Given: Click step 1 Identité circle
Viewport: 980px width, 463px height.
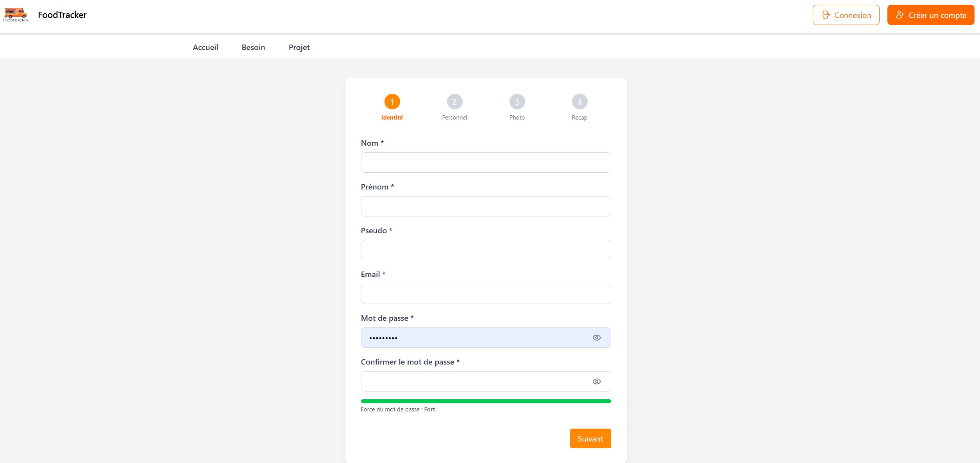Looking at the screenshot, I should click(x=392, y=102).
